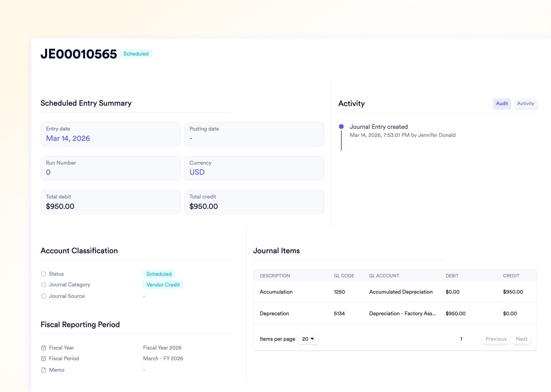Click the calendar icon next to Fiscal Year
The height and width of the screenshot is (392, 551).
[43, 348]
